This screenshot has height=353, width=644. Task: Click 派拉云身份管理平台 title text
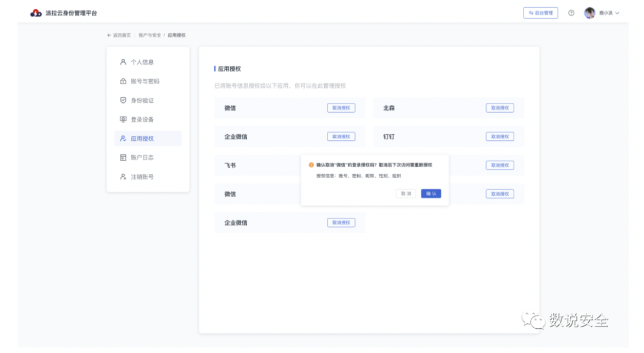pyautogui.click(x=71, y=13)
